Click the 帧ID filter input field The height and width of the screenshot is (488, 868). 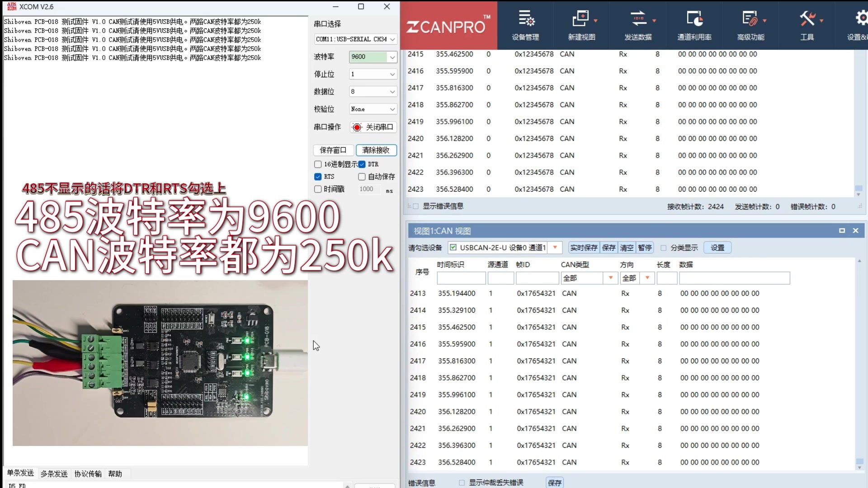pos(537,278)
